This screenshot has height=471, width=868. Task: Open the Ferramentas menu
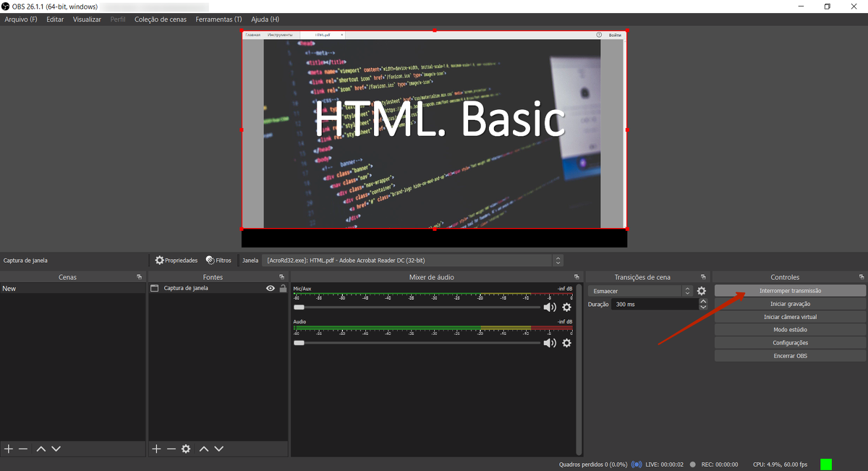[218, 20]
